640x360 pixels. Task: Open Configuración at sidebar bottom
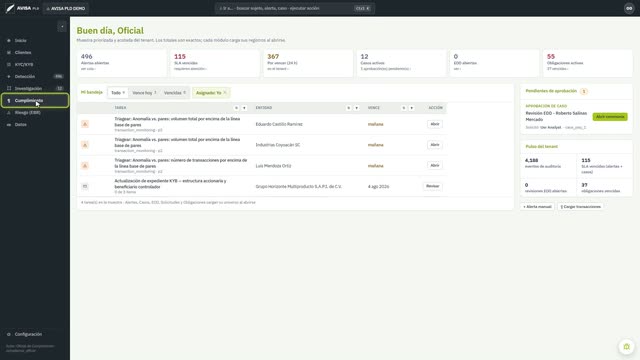pos(35,334)
